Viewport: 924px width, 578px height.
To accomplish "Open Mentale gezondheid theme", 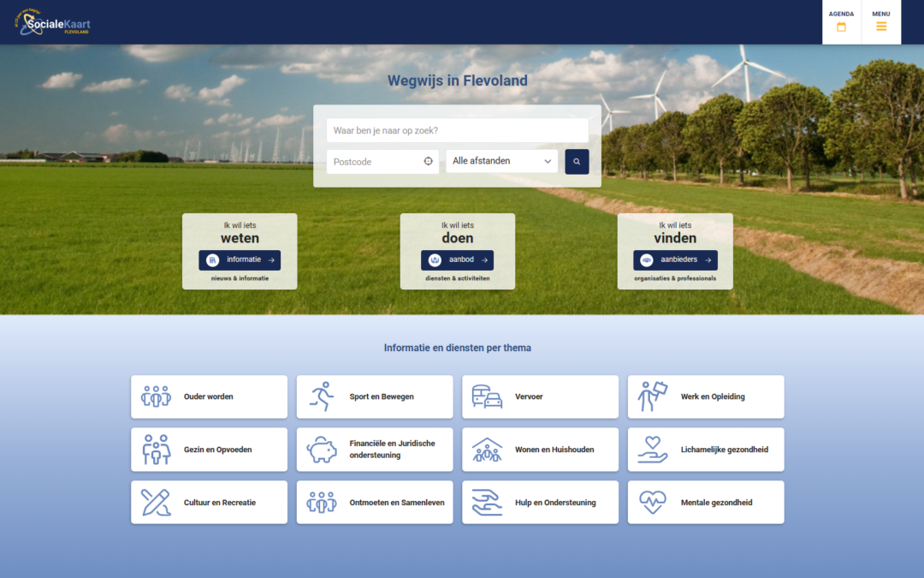I will tap(706, 503).
